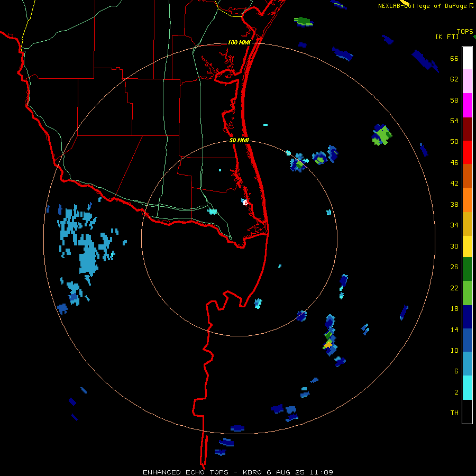Click the 'NEXLAB-College of DuPage' credit text
This screenshot has height=476, width=476.
pos(422,6)
